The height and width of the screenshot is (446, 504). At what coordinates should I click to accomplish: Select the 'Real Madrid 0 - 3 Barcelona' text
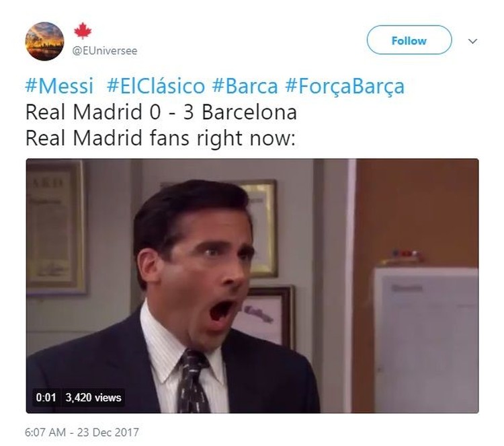point(161,112)
